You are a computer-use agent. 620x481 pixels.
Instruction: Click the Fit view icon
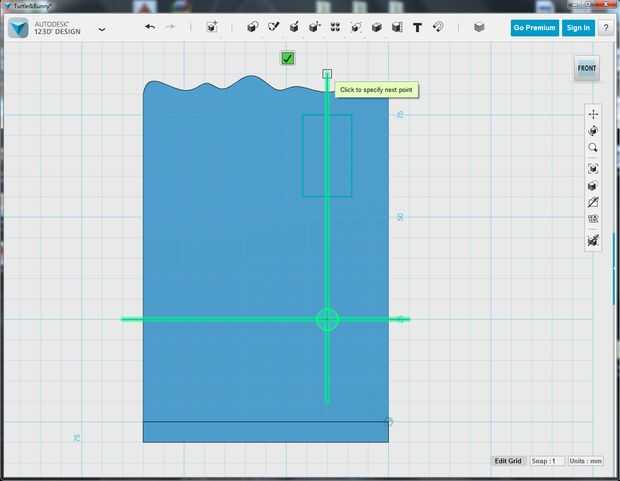pyautogui.click(x=593, y=169)
